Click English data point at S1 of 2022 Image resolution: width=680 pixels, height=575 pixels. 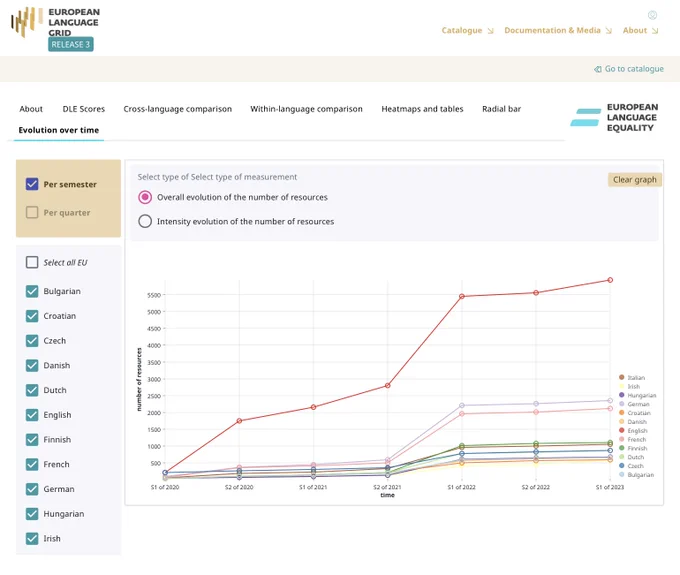[x=462, y=296]
